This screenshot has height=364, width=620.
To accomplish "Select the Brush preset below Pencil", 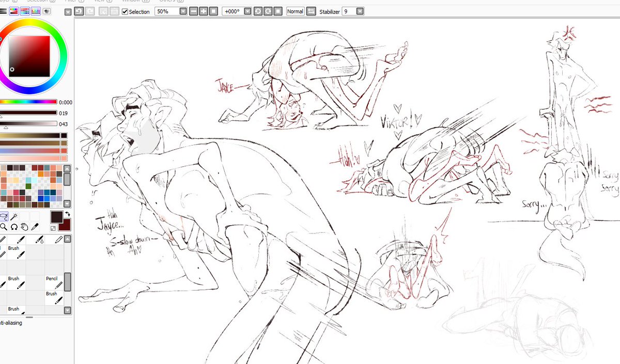I will [x=54, y=297].
